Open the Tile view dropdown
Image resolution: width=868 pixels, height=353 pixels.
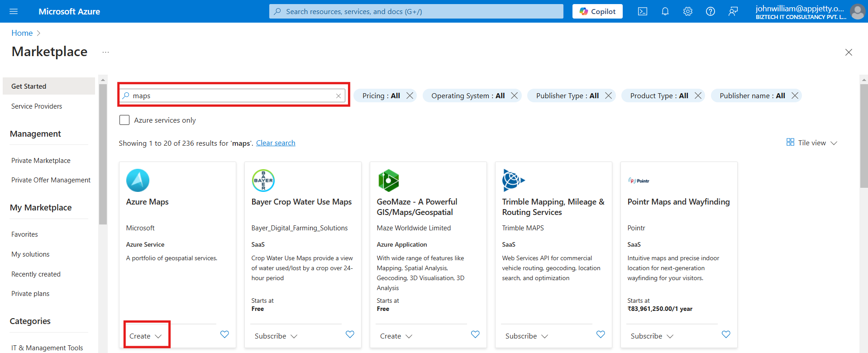(812, 143)
